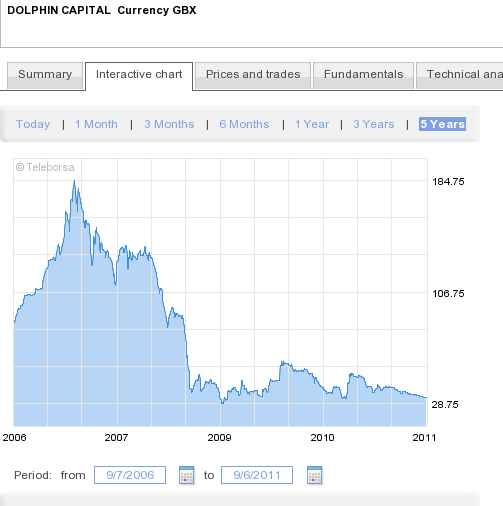This screenshot has width=503, height=506.
Task: Set chart range to 6 Months
Action: pos(244,124)
